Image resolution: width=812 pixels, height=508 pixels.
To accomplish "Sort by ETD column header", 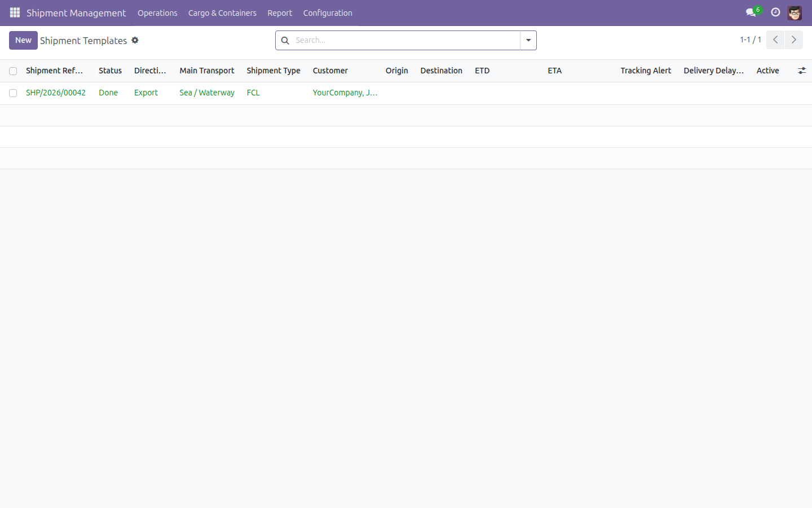I will click(x=482, y=71).
